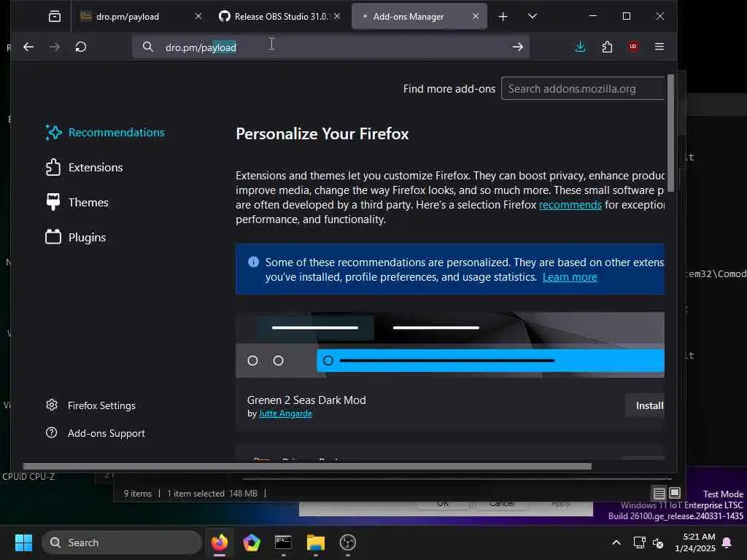Open the Downloads panel icon
The width and height of the screenshot is (747, 560).
tap(580, 47)
